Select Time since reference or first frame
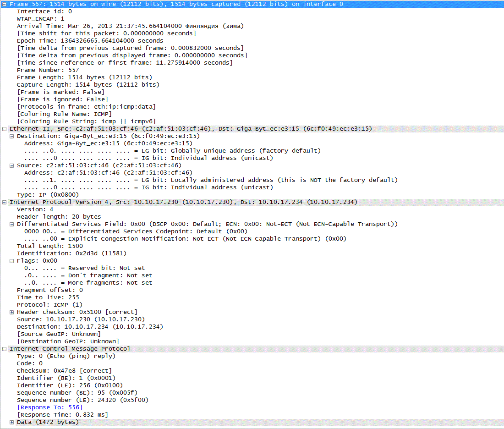The image size is (504, 429). point(125,63)
